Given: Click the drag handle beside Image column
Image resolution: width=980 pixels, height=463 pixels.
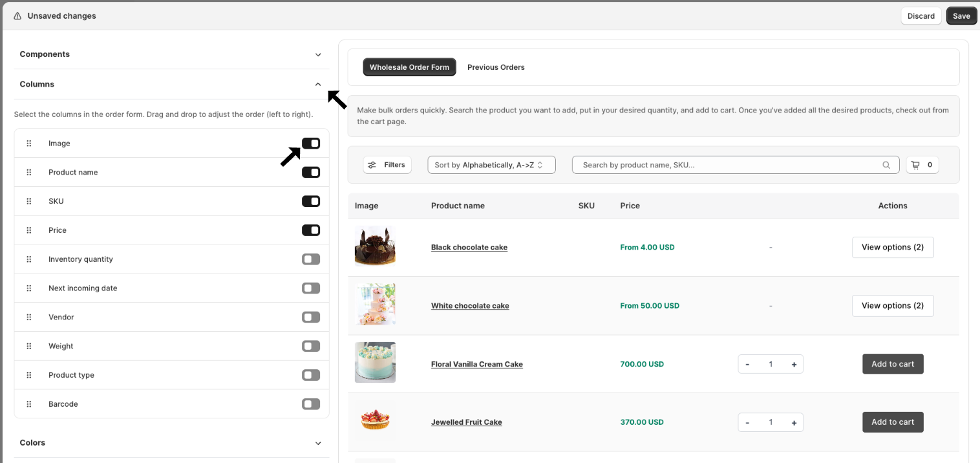Looking at the screenshot, I should (28, 144).
